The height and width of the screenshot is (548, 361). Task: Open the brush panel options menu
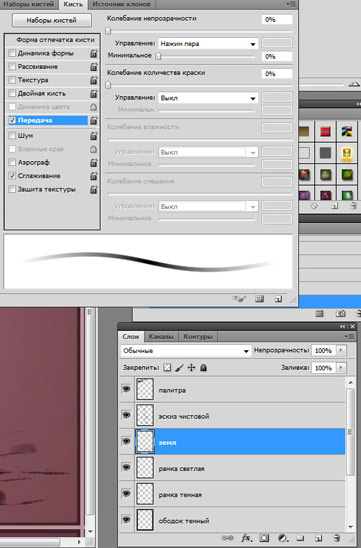291,4
